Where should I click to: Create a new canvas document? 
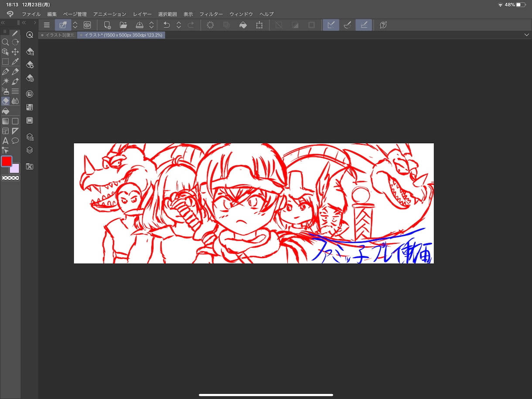(x=107, y=25)
